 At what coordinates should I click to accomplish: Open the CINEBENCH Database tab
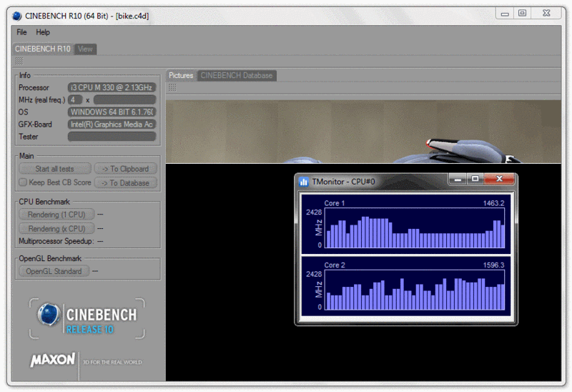click(237, 76)
